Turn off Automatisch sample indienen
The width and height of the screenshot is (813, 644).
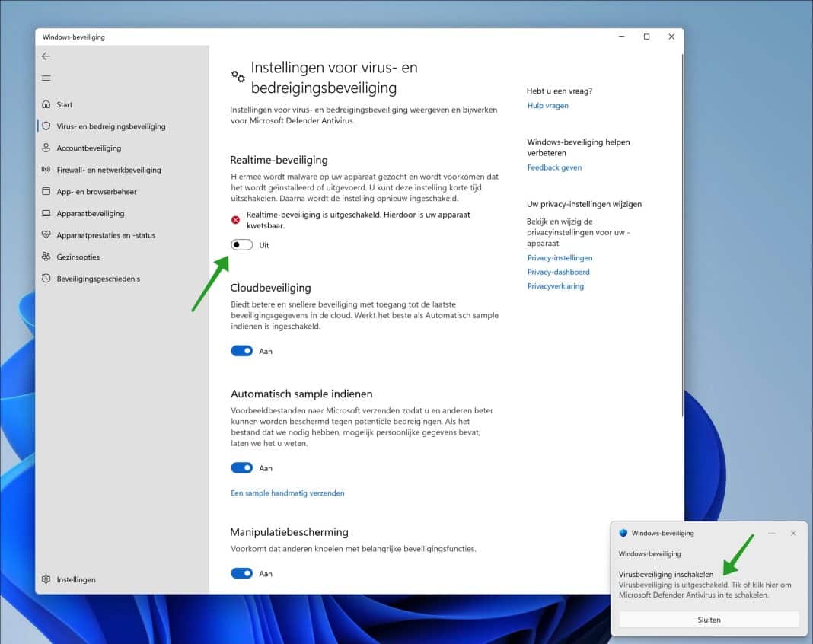click(241, 467)
